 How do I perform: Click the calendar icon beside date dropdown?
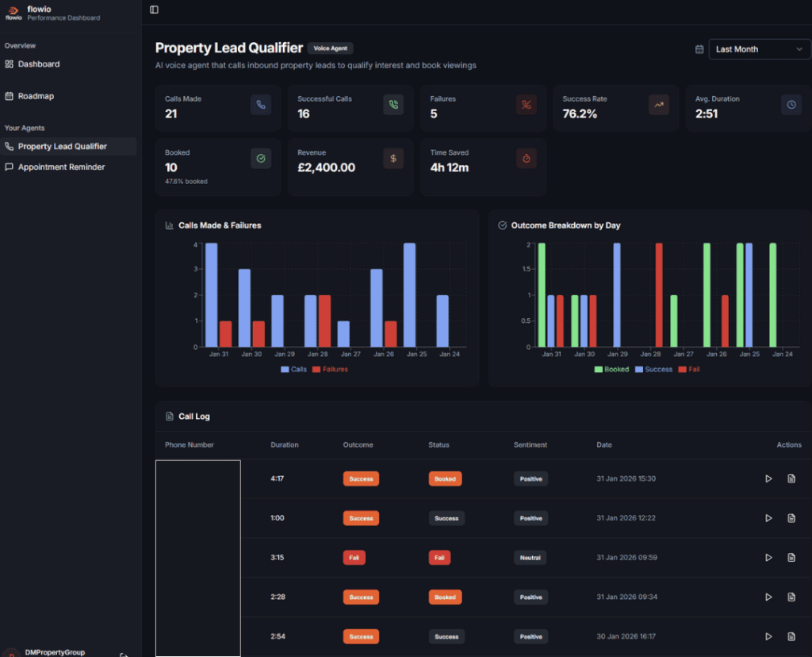(699, 49)
